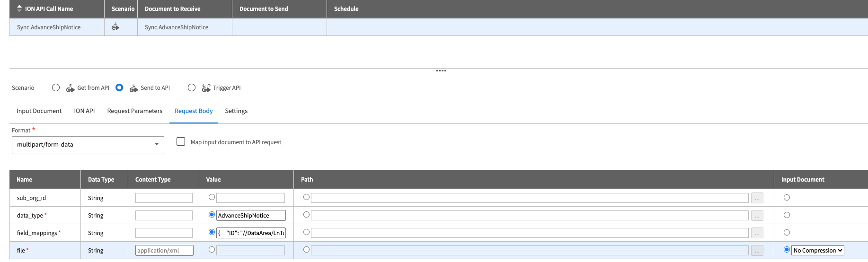Select the Sync.AdvanceShipNotice row name
This screenshot has width=868, height=262.
49,27
